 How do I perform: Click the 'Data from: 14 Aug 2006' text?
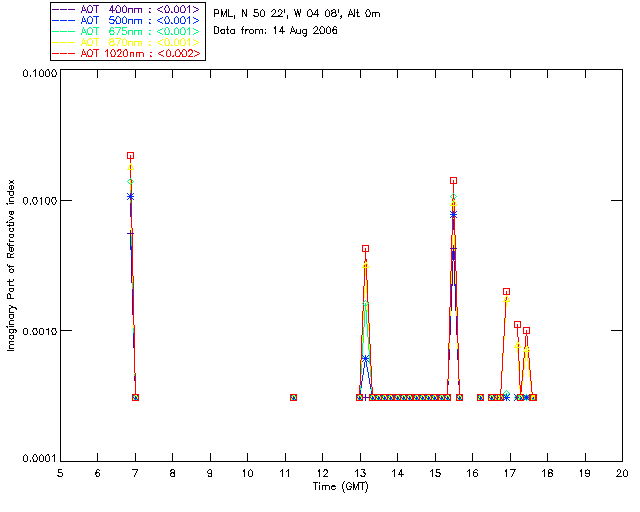(x=276, y=31)
